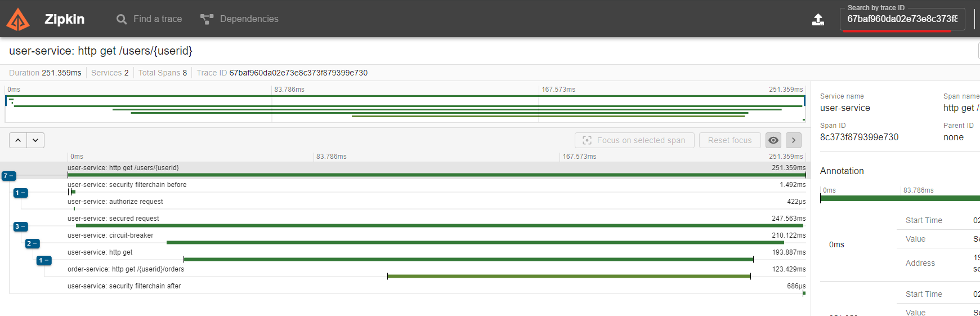Focus the Search by trace ID field
The height and width of the screenshot is (316, 980).
coord(902,19)
